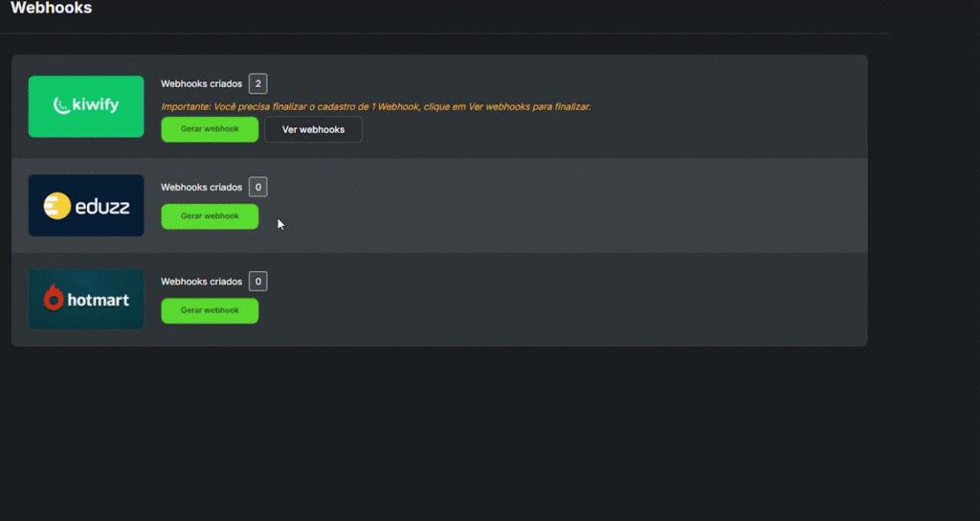Generate a webhook for Kiwify
This screenshot has width=980, height=521.
coord(210,129)
